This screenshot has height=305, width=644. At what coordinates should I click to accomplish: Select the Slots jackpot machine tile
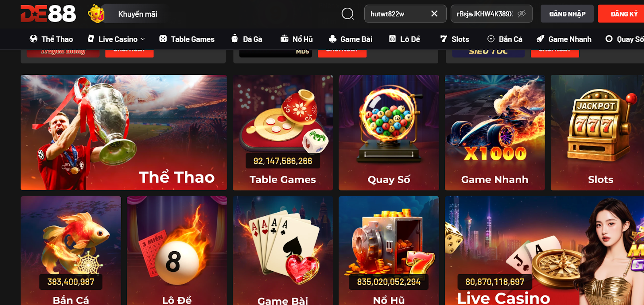click(597, 133)
